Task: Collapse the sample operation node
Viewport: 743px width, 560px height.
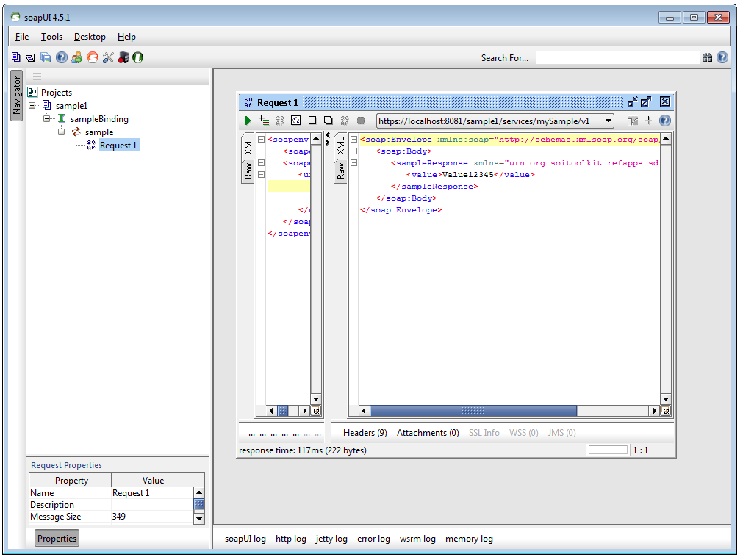Action: click(62, 132)
